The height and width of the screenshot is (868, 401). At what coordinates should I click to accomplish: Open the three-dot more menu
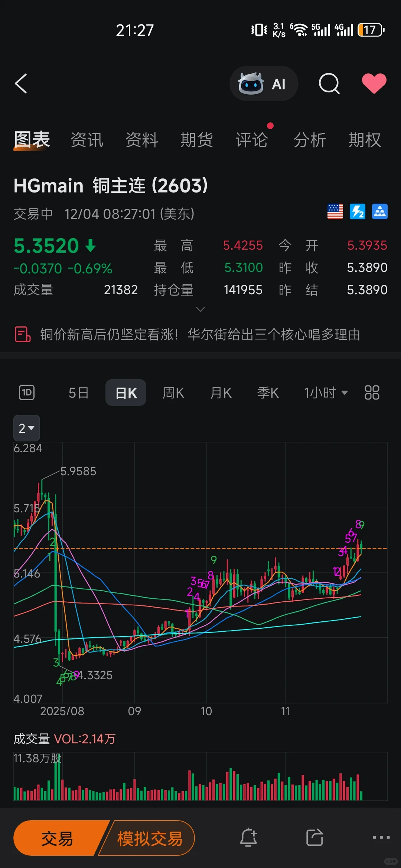tap(381, 837)
